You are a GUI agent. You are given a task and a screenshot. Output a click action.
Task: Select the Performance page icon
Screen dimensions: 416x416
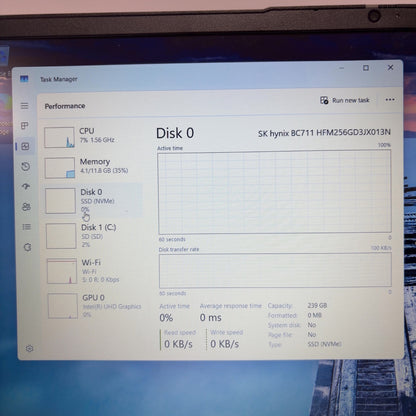tap(25, 146)
